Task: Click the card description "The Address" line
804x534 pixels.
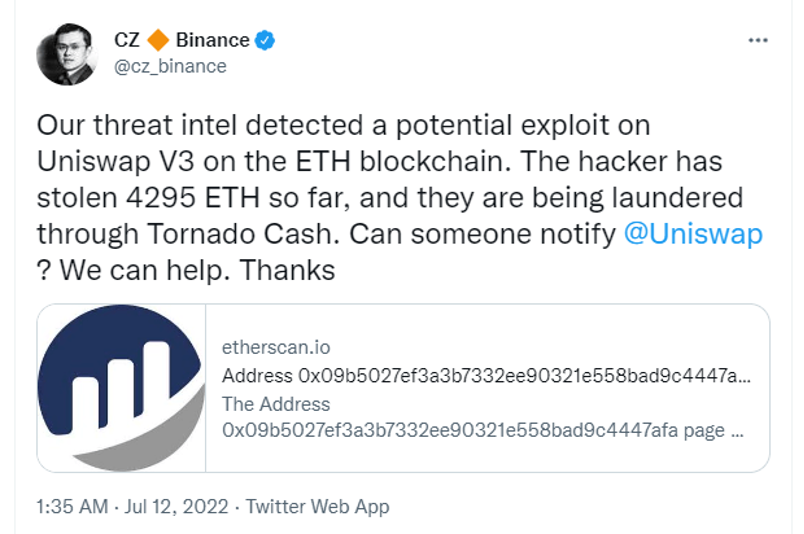Action: [275, 404]
